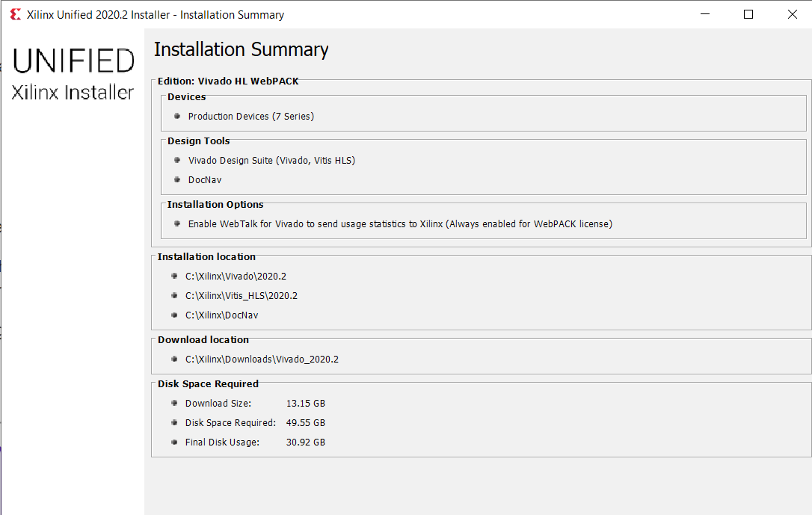Click the Disk Space Required: row label
The image size is (812, 515).
coord(230,423)
